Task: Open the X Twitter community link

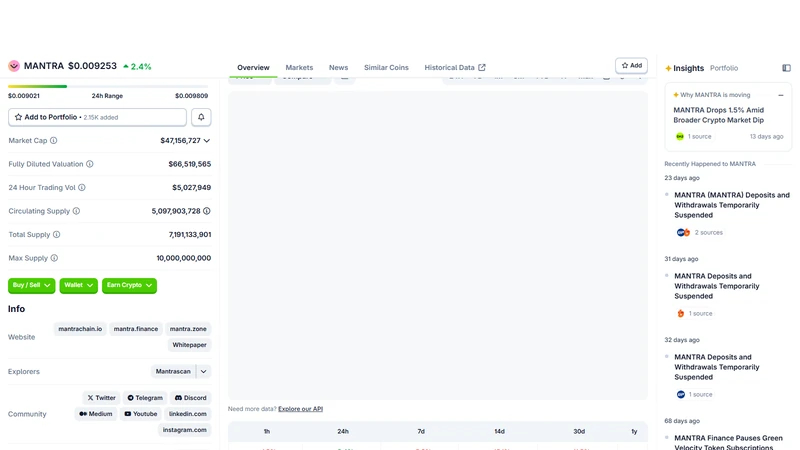Action: [x=101, y=397]
